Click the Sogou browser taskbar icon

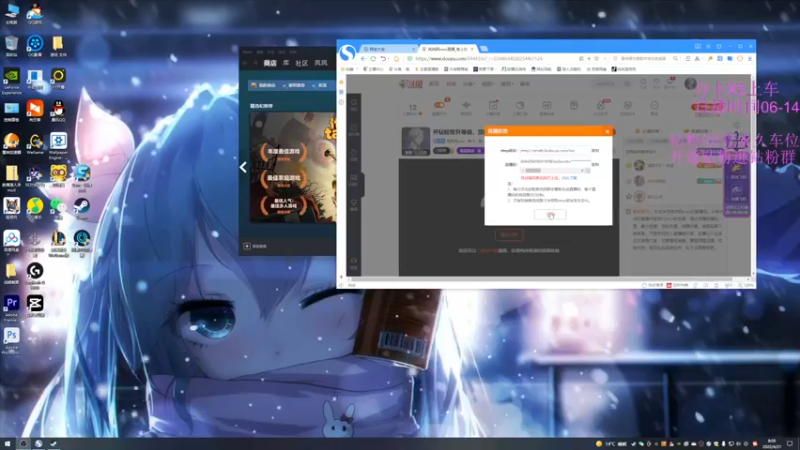coord(38,444)
